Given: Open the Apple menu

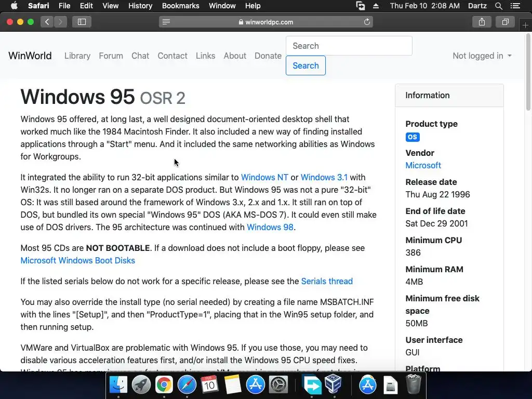Looking at the screenshot, I should (14, 6).
